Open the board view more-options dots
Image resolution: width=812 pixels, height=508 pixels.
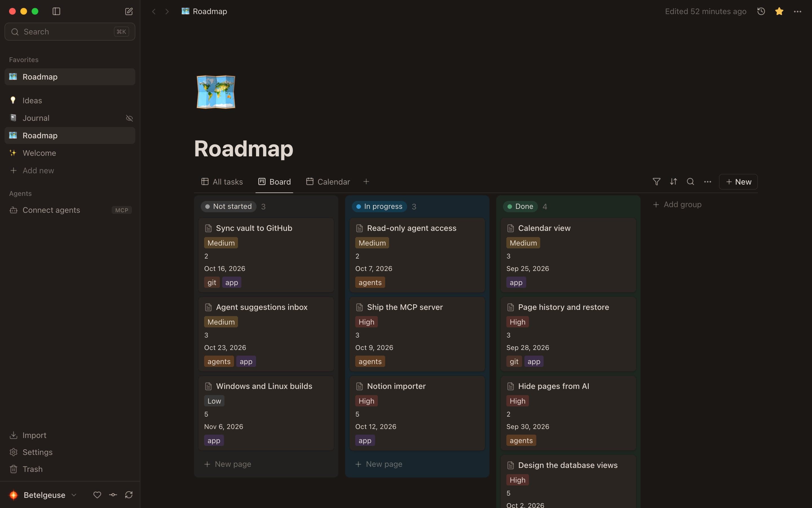(x=708, y=182)
